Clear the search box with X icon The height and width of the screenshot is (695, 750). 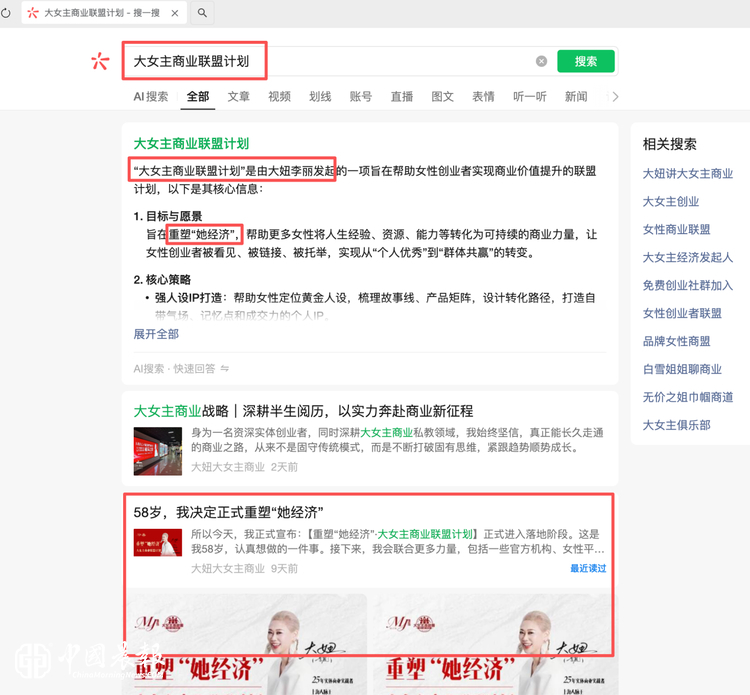(x=541, y=61)
